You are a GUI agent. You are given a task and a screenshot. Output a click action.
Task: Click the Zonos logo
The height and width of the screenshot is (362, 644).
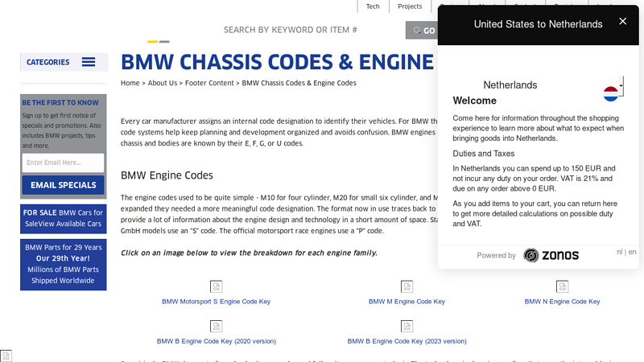pos(551,255)
